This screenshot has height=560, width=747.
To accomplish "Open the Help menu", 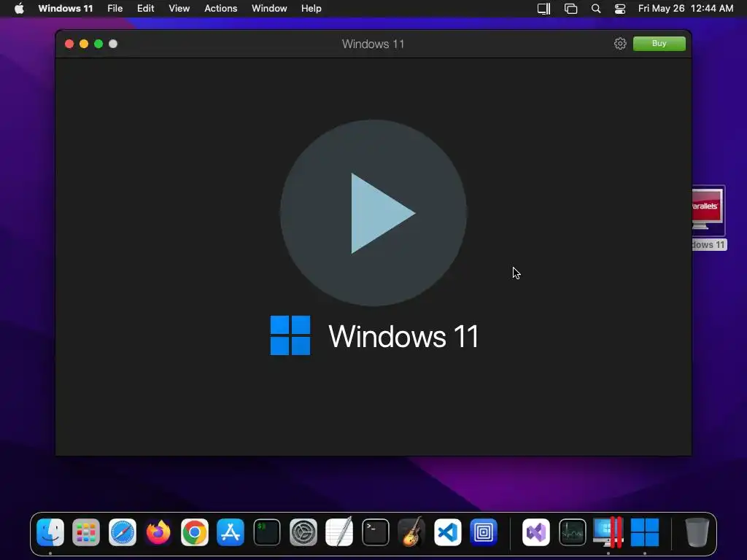I will (x=311, y=9).
